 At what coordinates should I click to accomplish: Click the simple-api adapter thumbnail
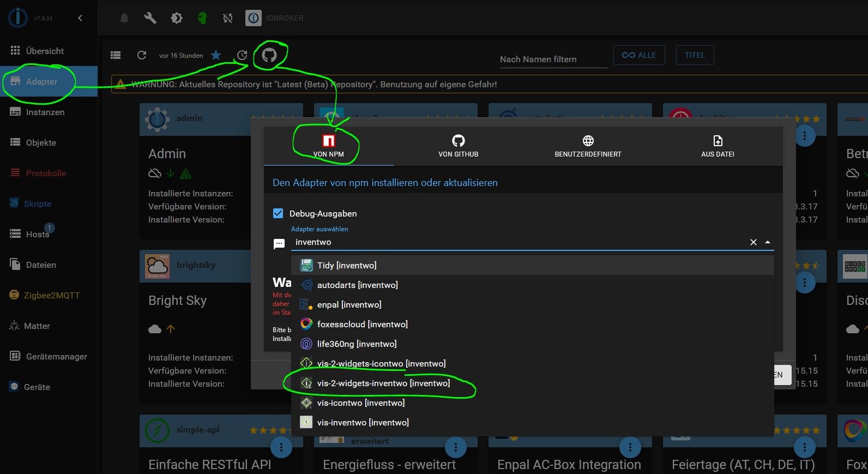(x=158, y=430)
